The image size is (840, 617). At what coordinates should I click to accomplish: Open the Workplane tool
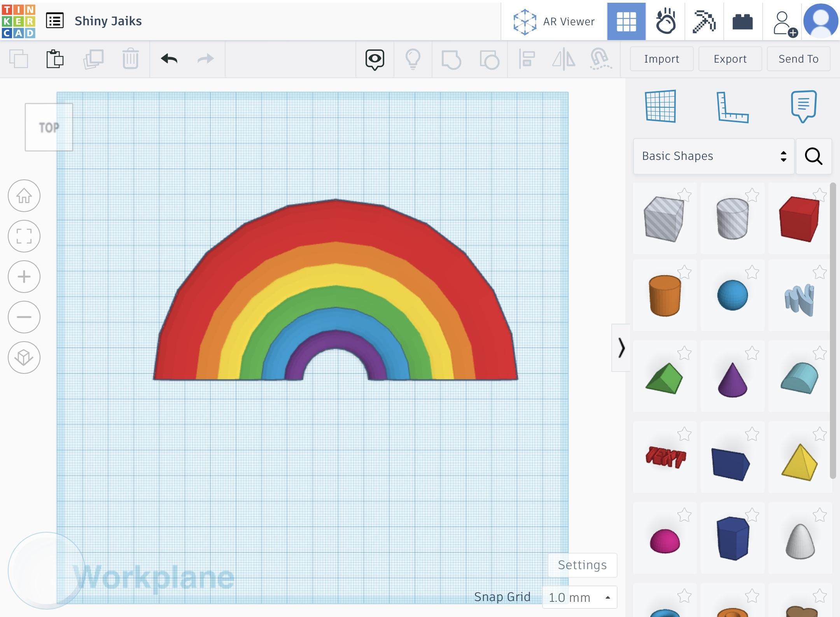[x=660, y=106]
